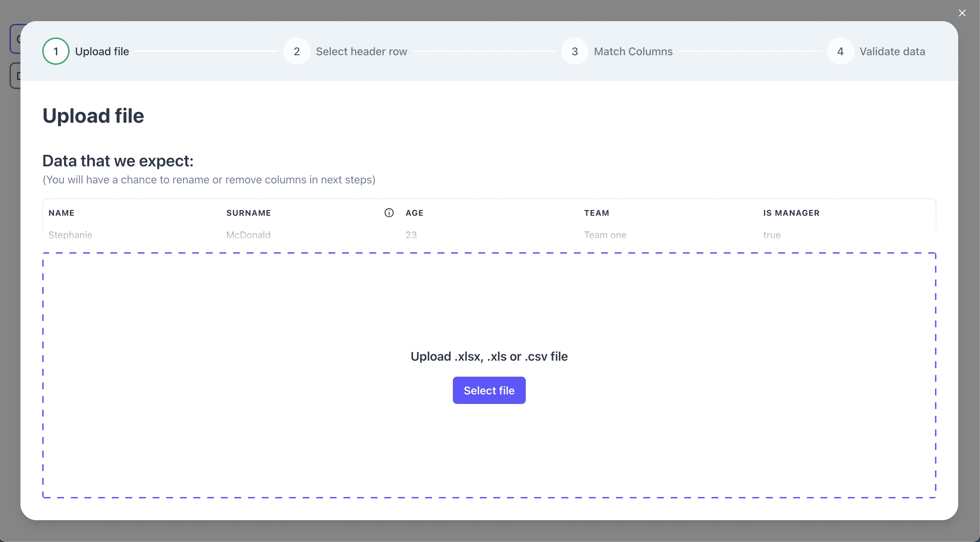Click the McDonald example cell
Image resolution: width=980 pixels, height=542 pixels.
[x=248, y=235]
